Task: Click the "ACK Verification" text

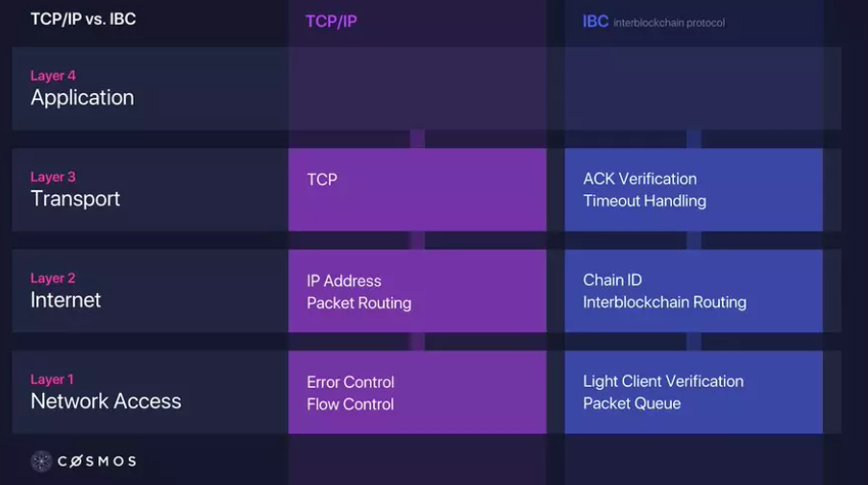Action: coord(639,179)
